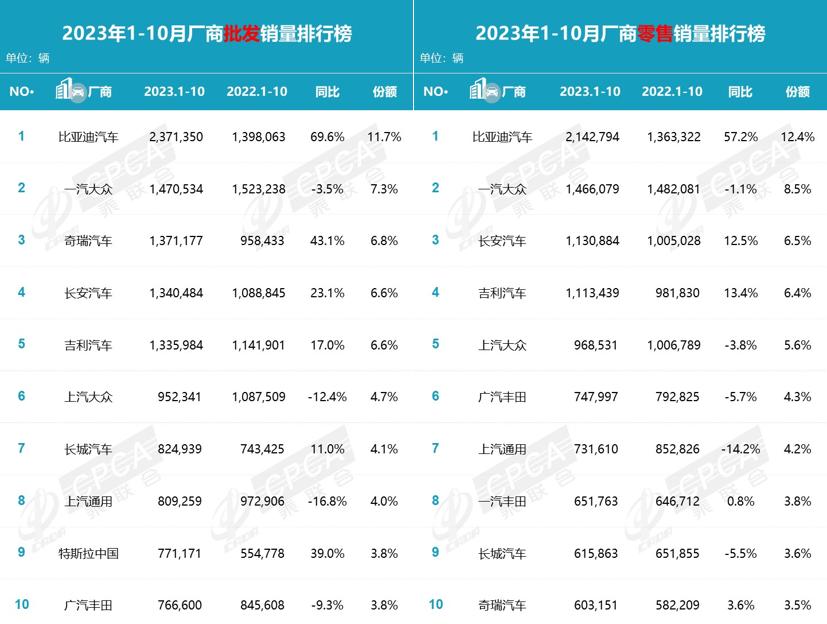Click 比亚迪汽车 in the retail ranking

[x=502, y=137]
